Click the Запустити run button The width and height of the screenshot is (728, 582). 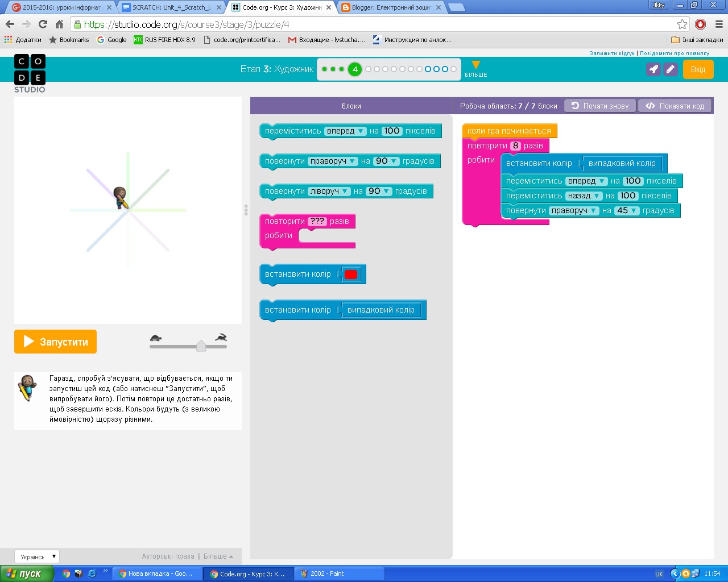(55, 342)
